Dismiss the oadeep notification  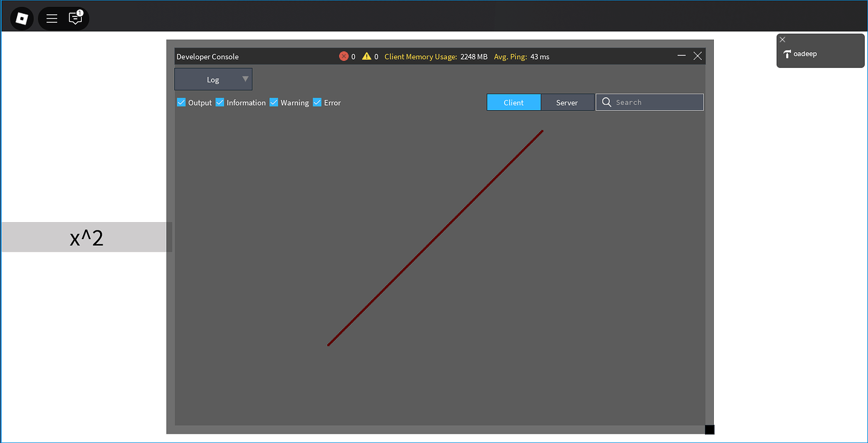(x=782, y=39)
